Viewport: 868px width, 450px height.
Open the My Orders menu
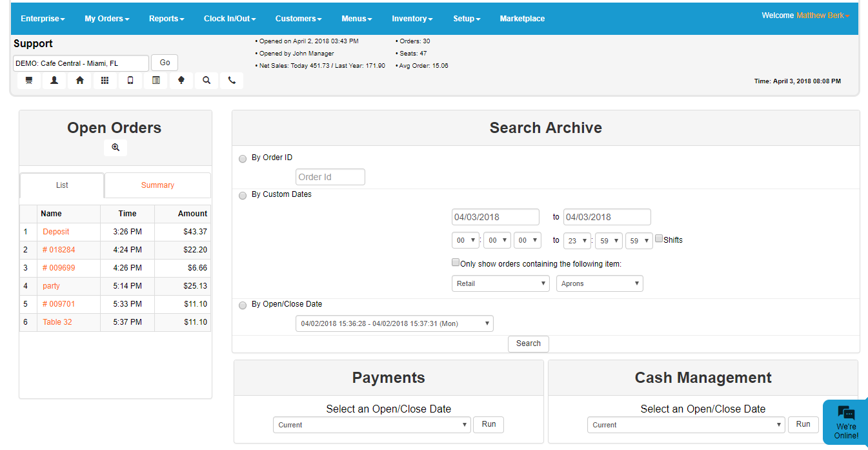click(x=107, y=19)
